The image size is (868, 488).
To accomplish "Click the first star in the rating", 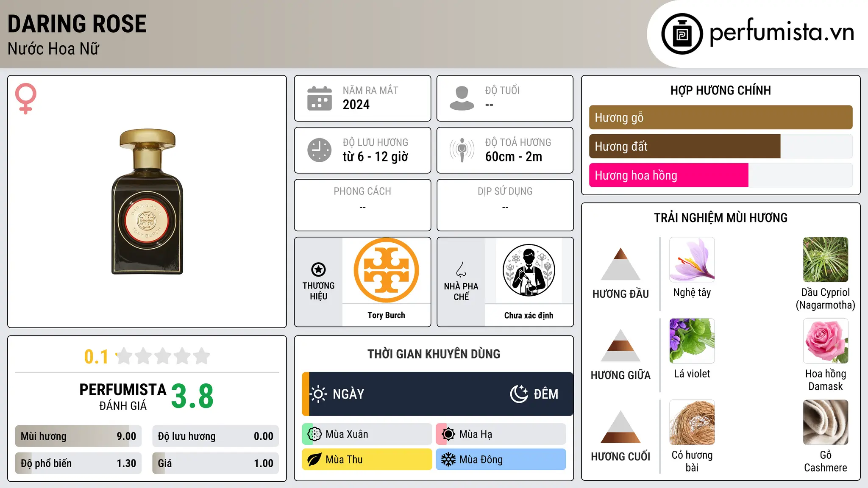I will [125, 356].
